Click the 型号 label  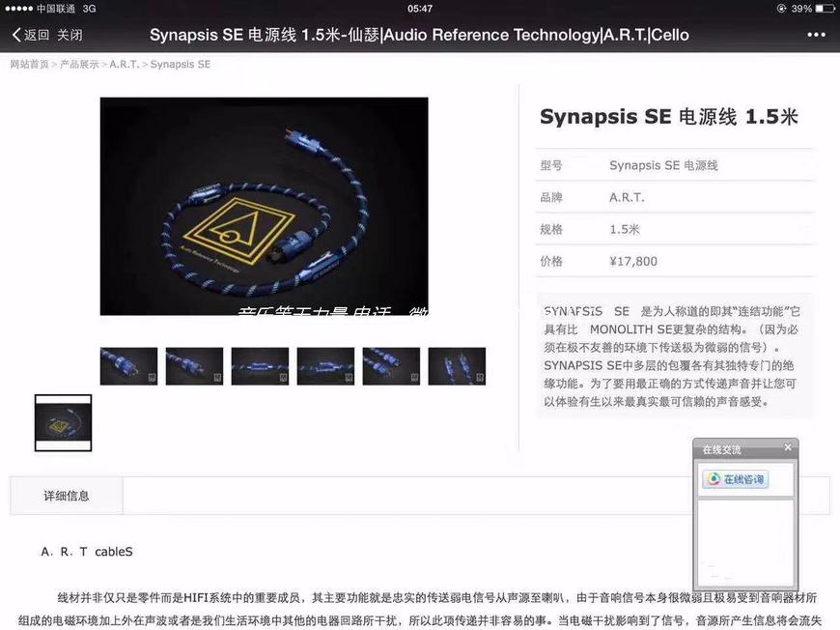(551, 165)
